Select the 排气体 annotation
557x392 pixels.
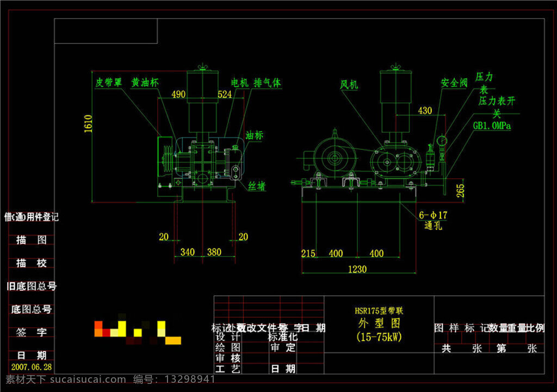coord(267,83)
